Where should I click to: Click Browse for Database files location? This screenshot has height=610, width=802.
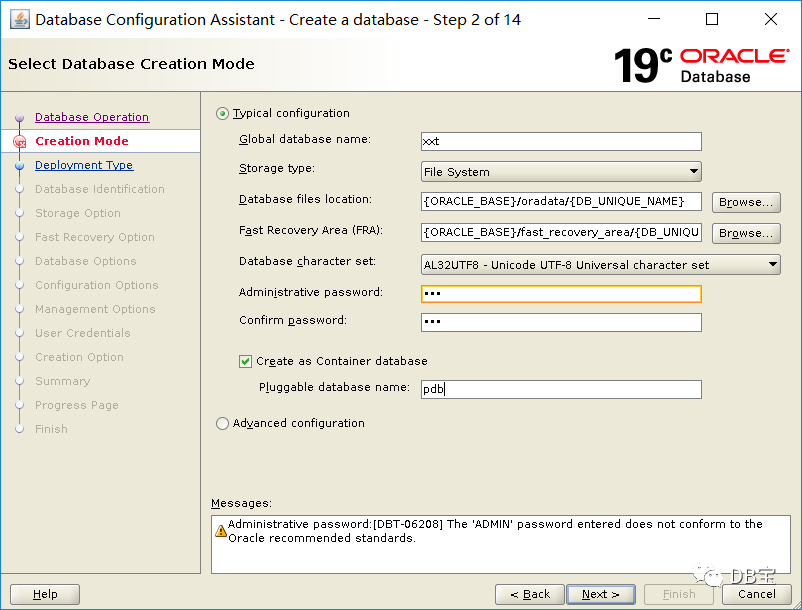click(x=746, y=202)
